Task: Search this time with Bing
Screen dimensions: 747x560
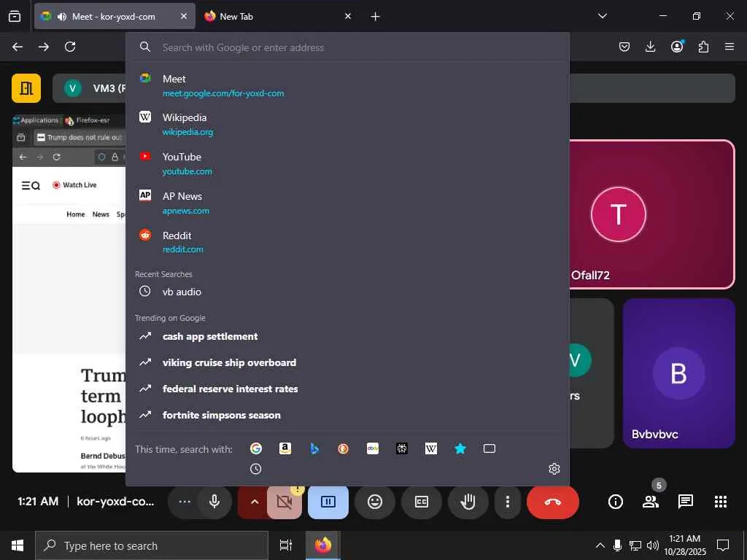Action: pos(314,448)
